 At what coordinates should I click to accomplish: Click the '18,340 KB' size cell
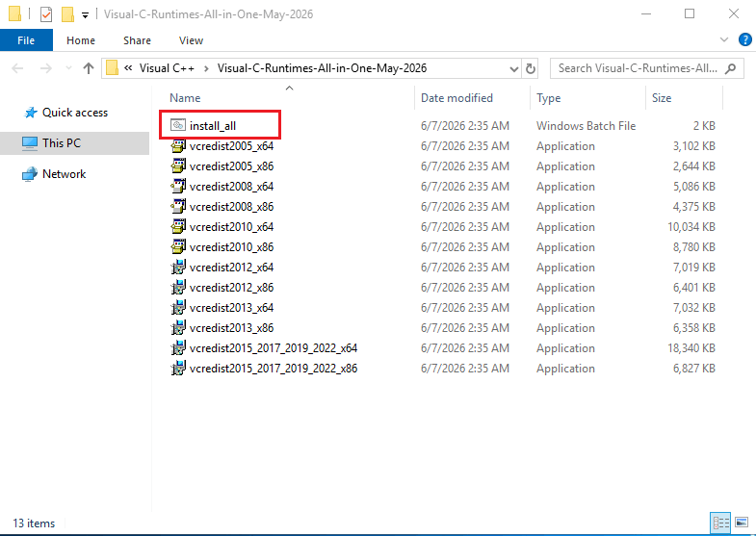coord(691,348)
